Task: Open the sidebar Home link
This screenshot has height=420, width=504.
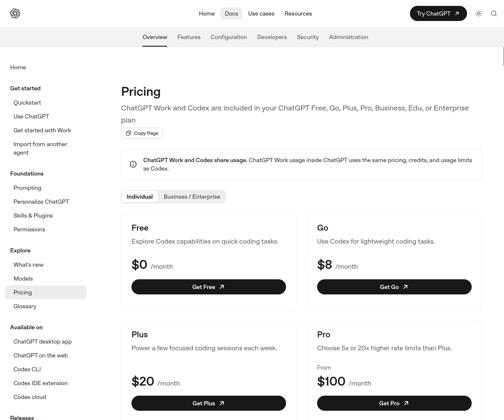Action: tap(18, 67)
